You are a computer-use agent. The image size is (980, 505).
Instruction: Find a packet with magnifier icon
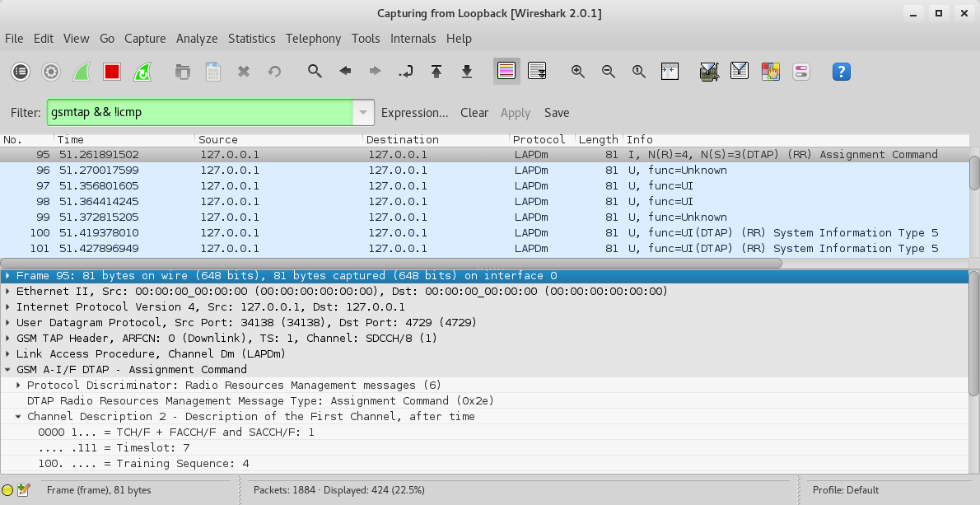[315, 71]
